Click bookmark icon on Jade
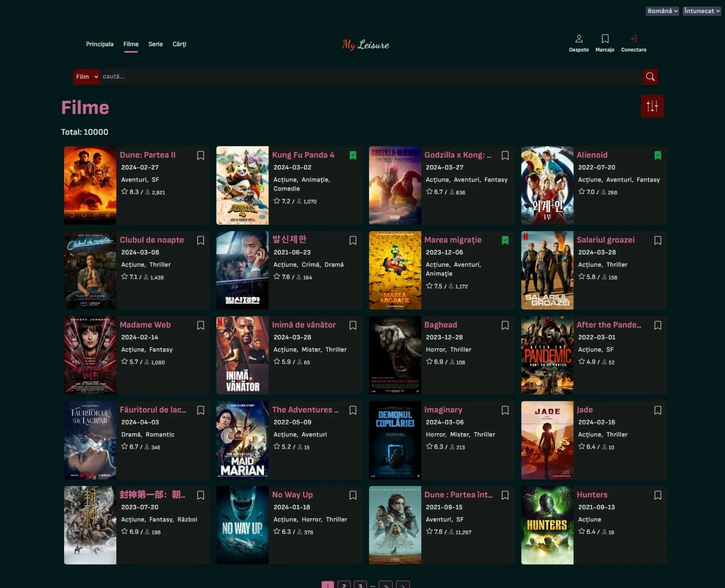 point(658,411)
